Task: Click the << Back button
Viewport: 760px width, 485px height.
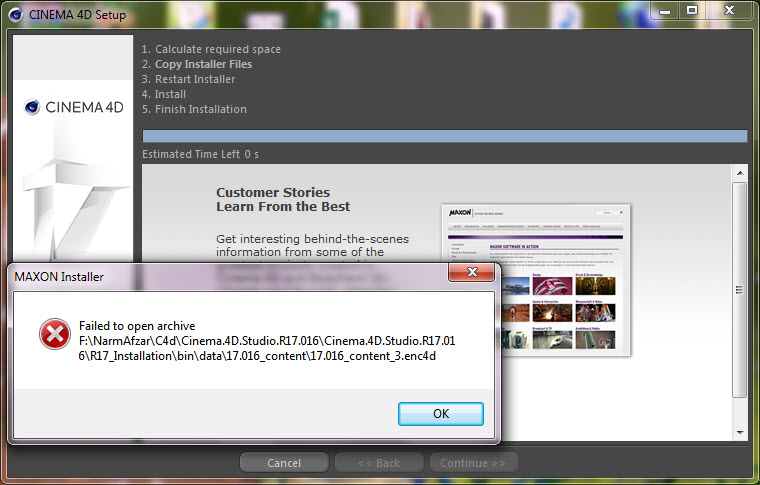Action: 379,463
